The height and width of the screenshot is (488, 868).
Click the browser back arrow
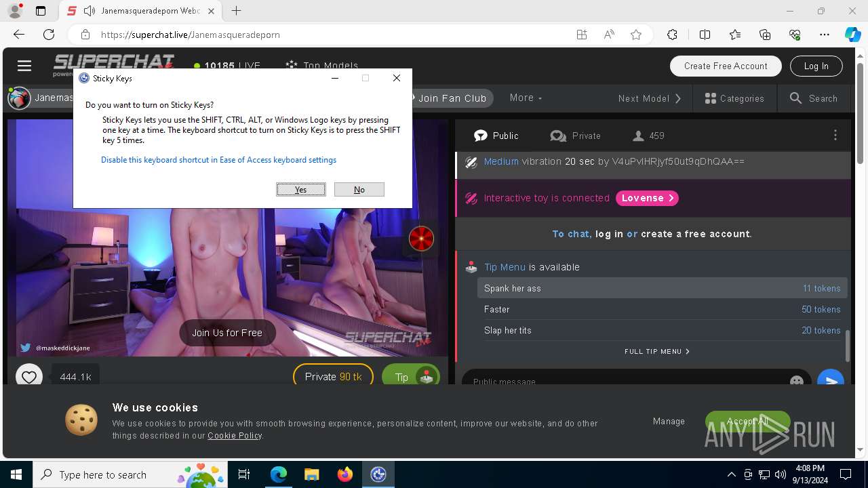pos(19,35)
